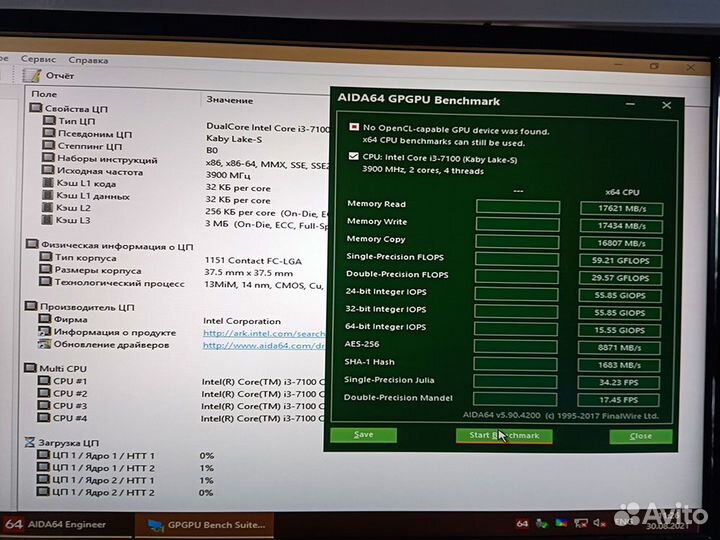Click the icon beside Псевдоним ЦП
Screen dimensions: 720x540
point(49,133)
